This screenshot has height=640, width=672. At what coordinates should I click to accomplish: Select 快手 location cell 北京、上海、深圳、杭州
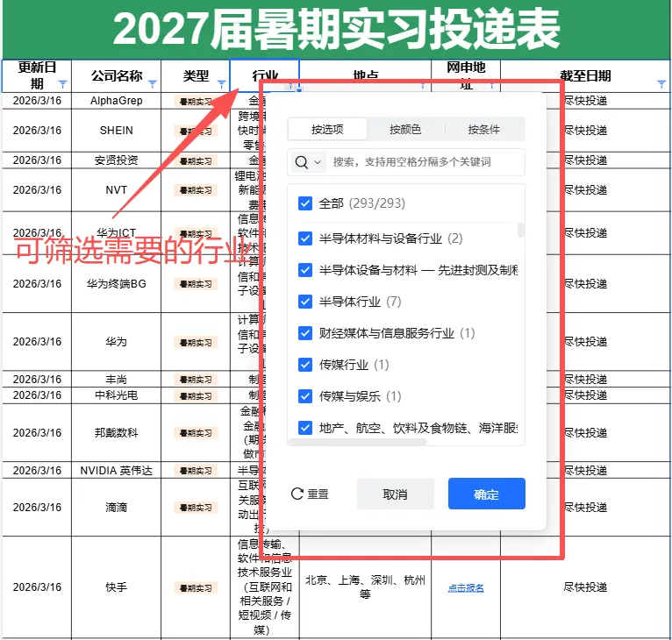click(365, 587)
